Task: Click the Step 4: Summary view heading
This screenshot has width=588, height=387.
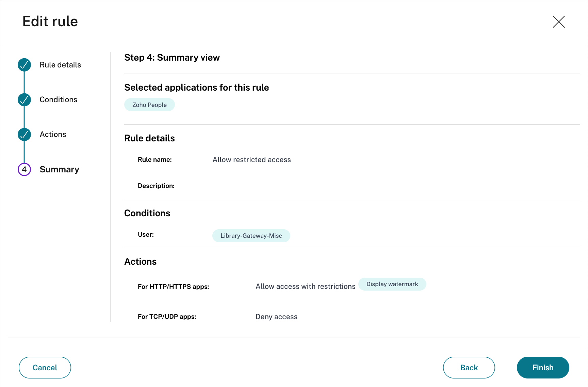Action: (x=172, y=58)
